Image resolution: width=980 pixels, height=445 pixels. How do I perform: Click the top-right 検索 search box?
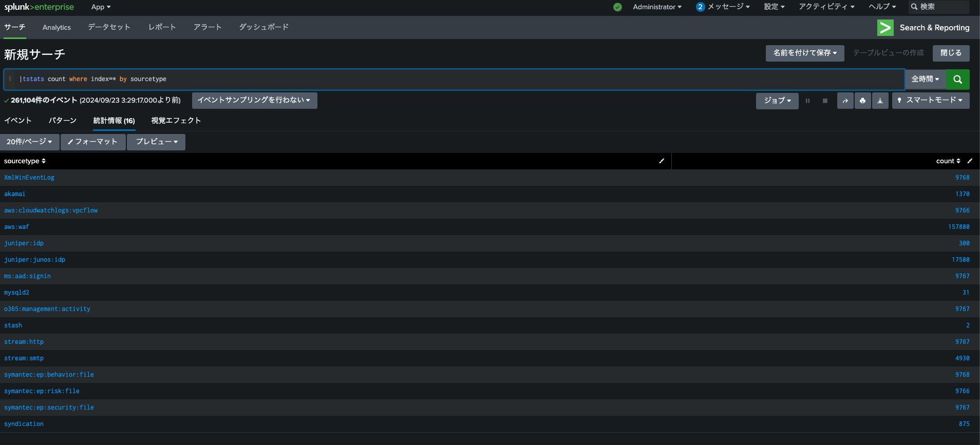click(938, 7)
